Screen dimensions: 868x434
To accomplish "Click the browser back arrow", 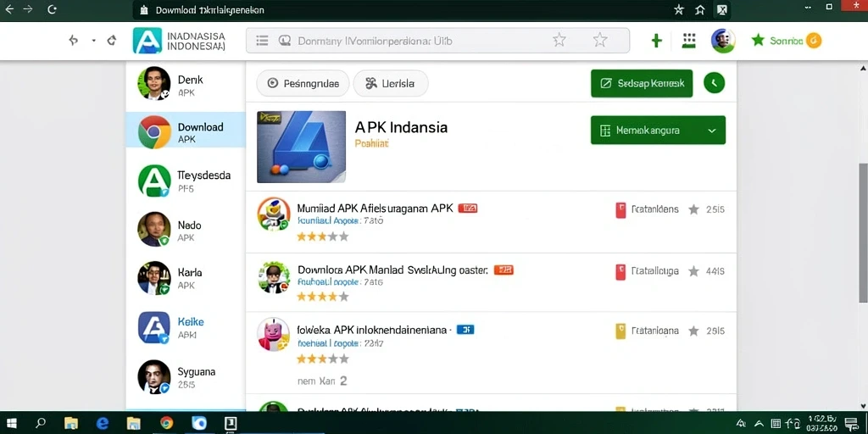I will (9, 9).
